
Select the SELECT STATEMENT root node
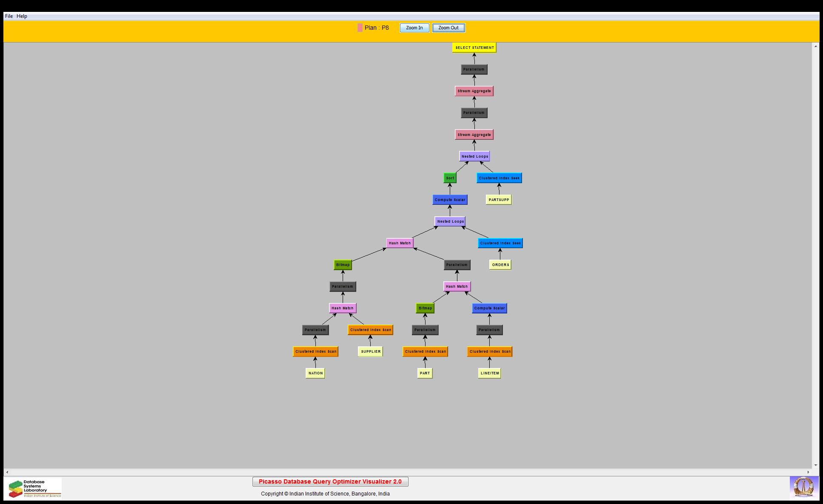[x=474, y=48]
